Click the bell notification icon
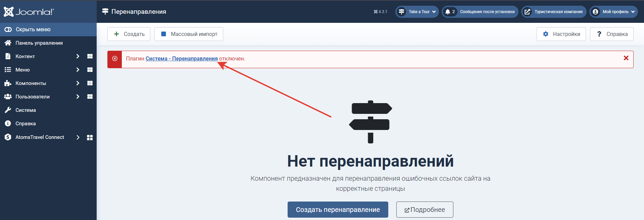 coord(448,12)
